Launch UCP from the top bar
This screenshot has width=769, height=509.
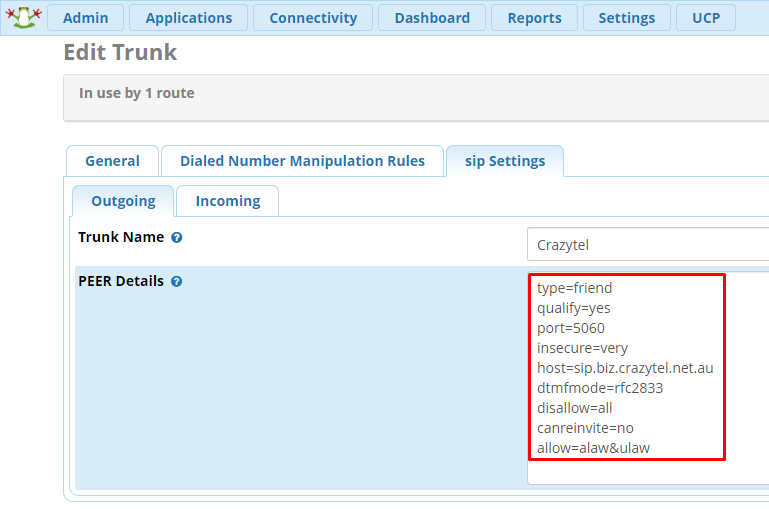[706, 18]
